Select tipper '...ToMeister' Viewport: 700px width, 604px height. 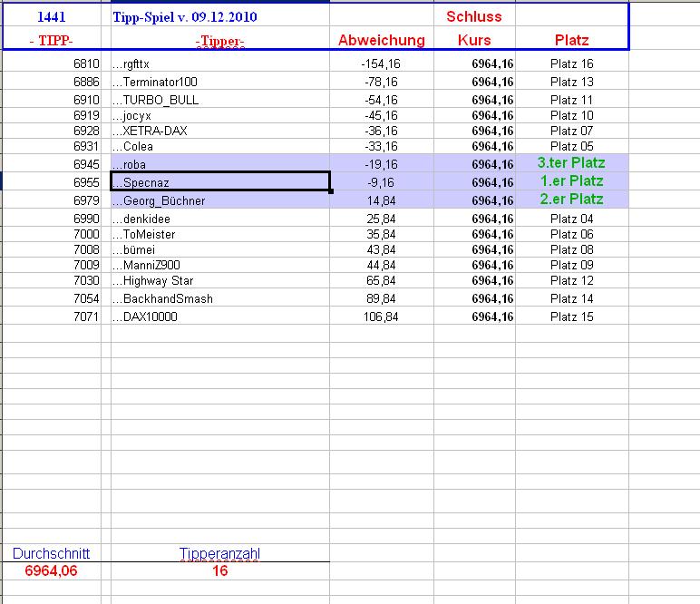[144, 234]
